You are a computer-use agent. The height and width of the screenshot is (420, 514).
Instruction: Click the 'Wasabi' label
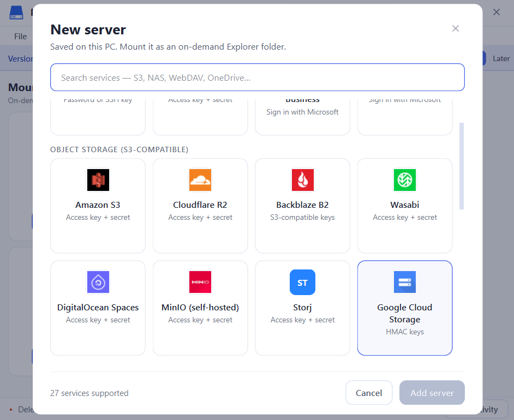pos(404,205)
